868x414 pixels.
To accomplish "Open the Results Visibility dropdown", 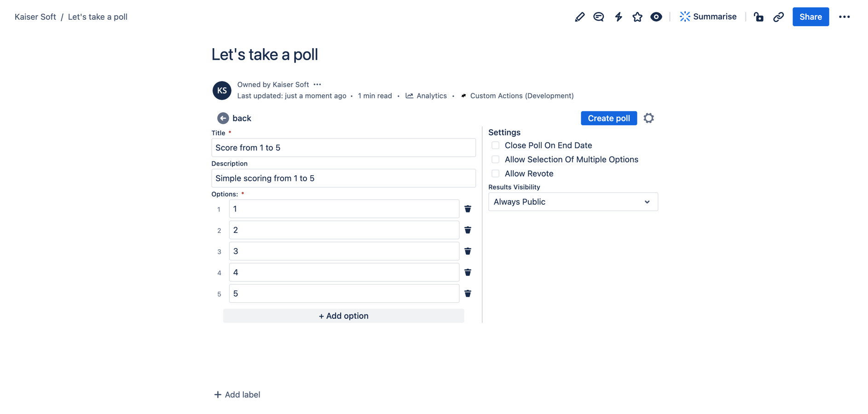I will tap(573, 202).
